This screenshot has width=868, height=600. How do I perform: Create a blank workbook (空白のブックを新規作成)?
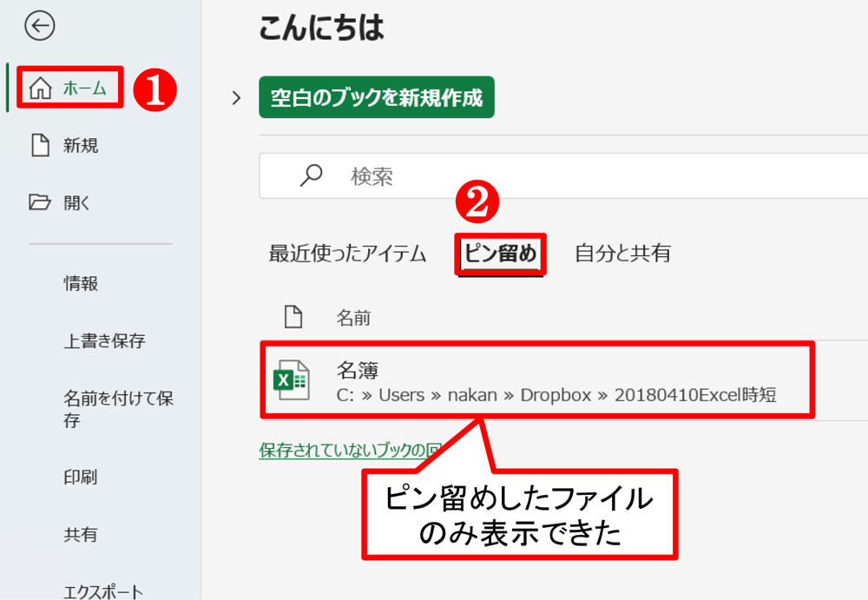377,97
